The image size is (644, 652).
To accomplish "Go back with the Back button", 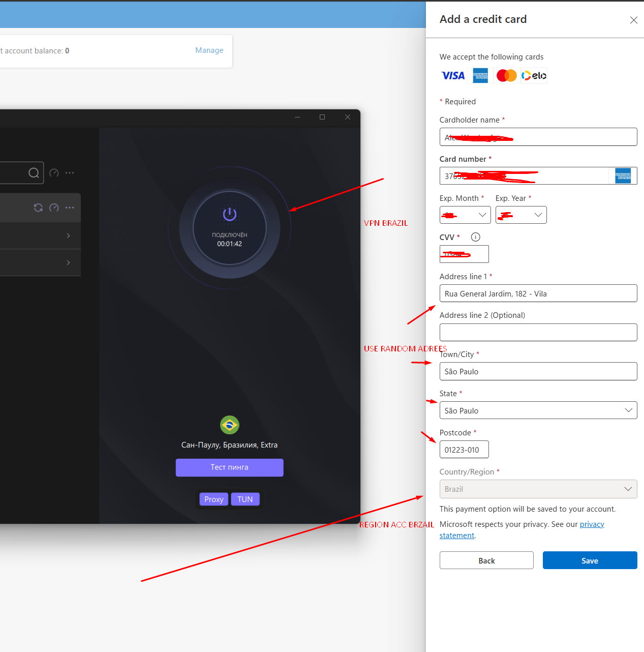I will point(486,560).
